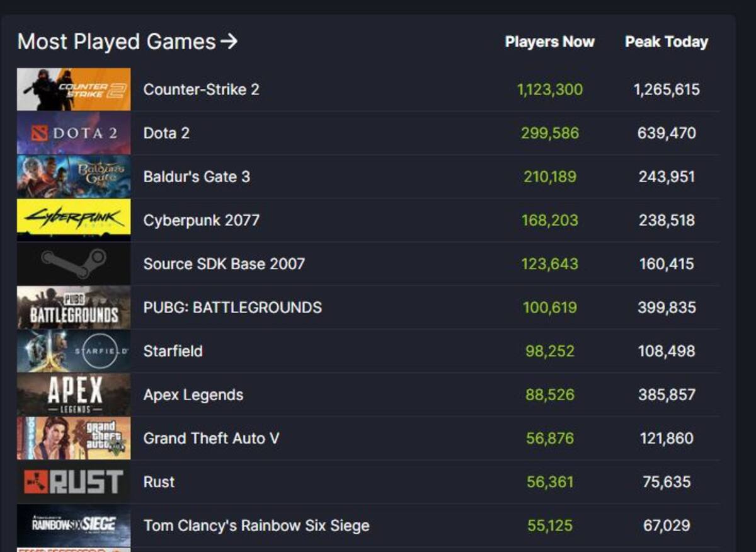Screen dimensions: 756x552
Task: Open the Dota 2 banner thumbnail
Action: pos(74,133)
